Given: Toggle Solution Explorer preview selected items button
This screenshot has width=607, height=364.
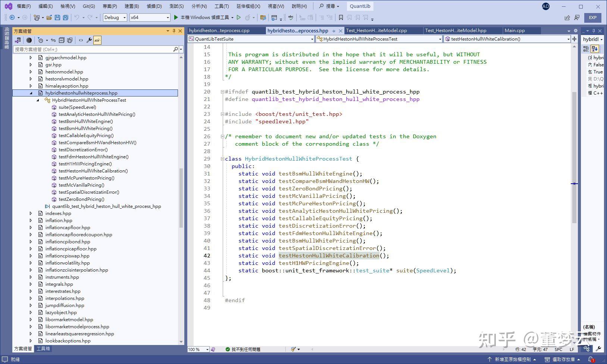Looking at the screenshot, I should point(97,40).
